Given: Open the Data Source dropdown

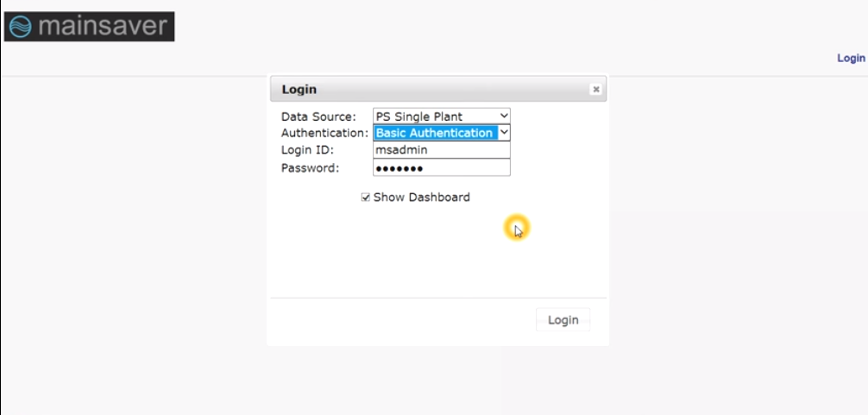Looking at the screenshot, I should [x=441, y=116].
